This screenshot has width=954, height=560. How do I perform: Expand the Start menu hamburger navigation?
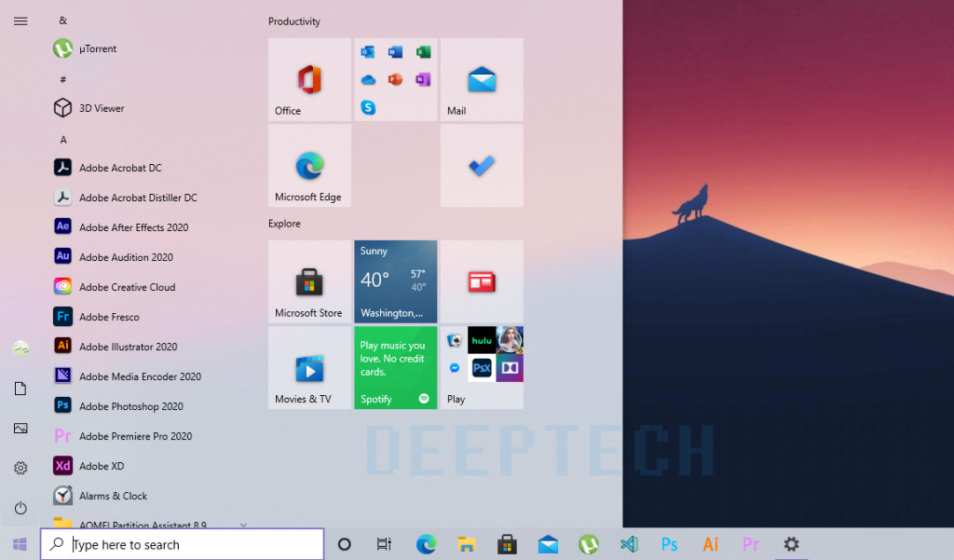20,21
